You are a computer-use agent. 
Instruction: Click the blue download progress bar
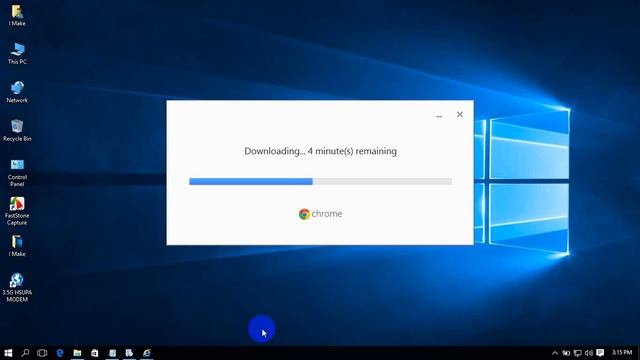[x=320, y=182]
